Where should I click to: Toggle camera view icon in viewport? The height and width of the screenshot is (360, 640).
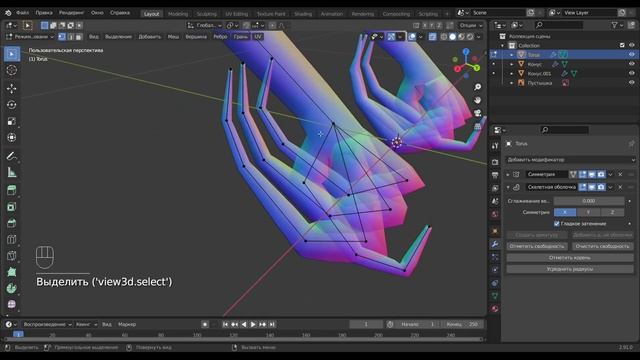tap(477, 113)
